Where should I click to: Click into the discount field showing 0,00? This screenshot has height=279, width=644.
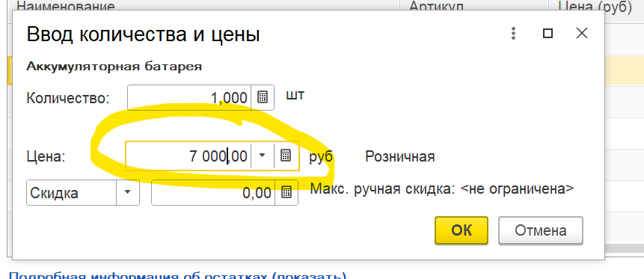tap(213, 192)
